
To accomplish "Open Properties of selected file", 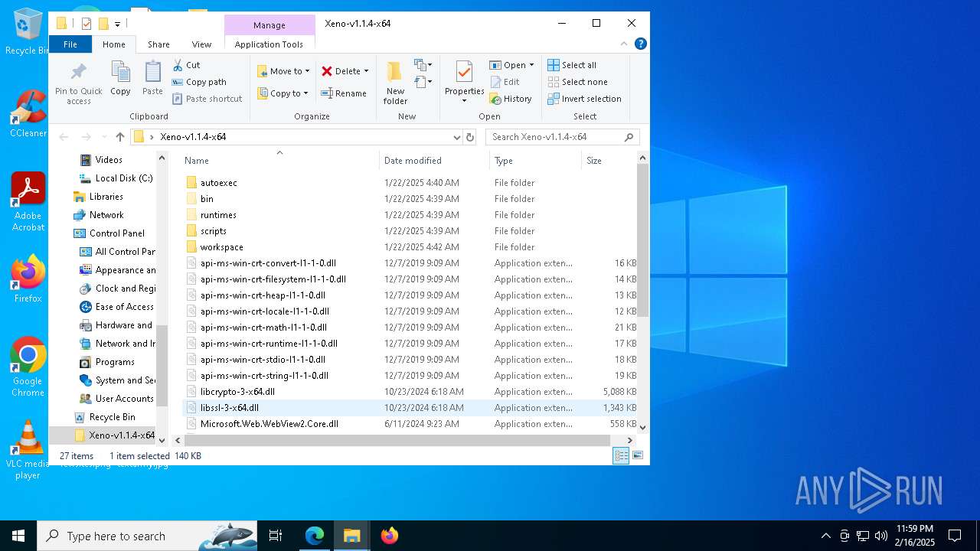I will (x=464, y=83).
